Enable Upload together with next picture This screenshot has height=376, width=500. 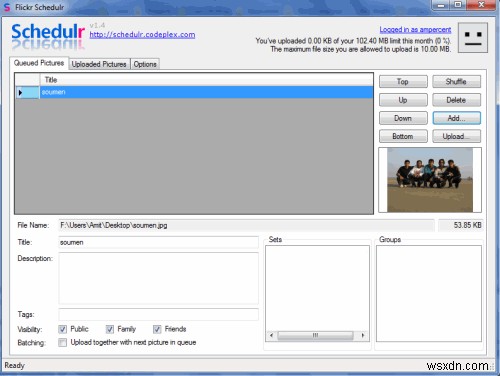62,342
